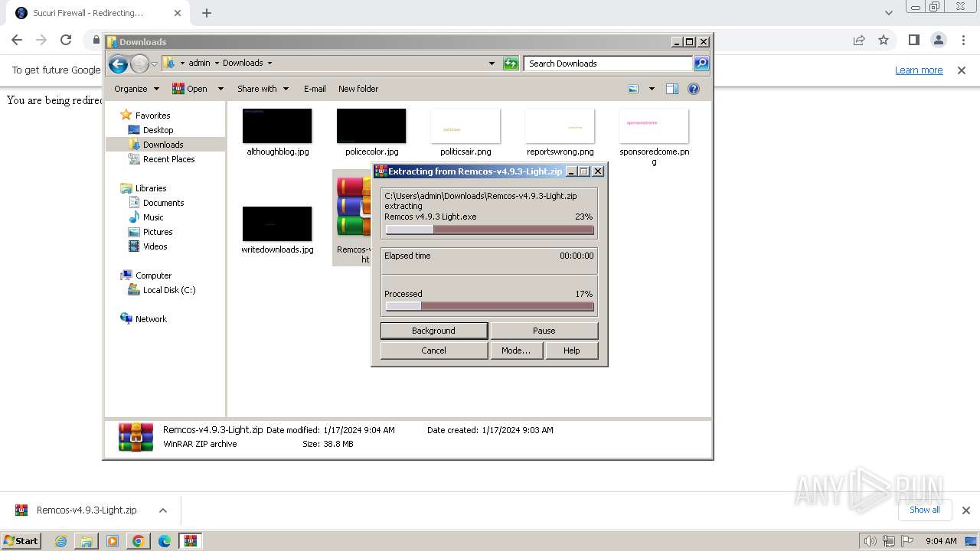Select Network in the navigation pane

click(x=151, y=319)
